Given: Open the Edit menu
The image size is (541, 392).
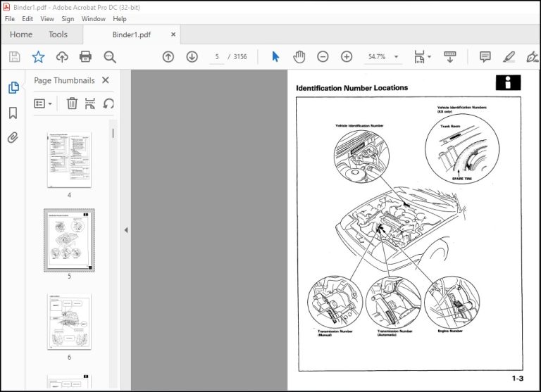Looking at the screenshot, I should [27, 19].
